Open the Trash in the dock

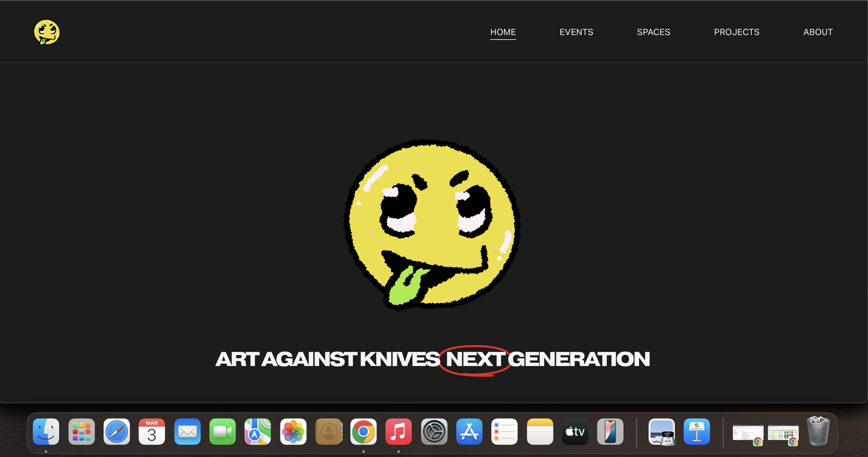(818, 432)
